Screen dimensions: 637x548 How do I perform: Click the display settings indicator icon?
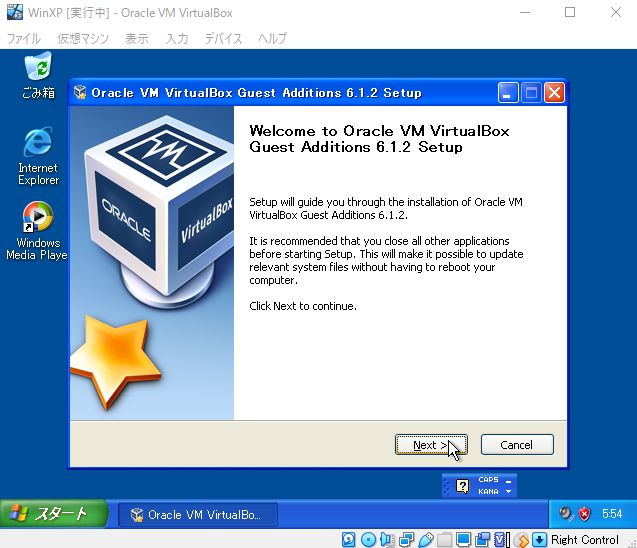(463, 539)
